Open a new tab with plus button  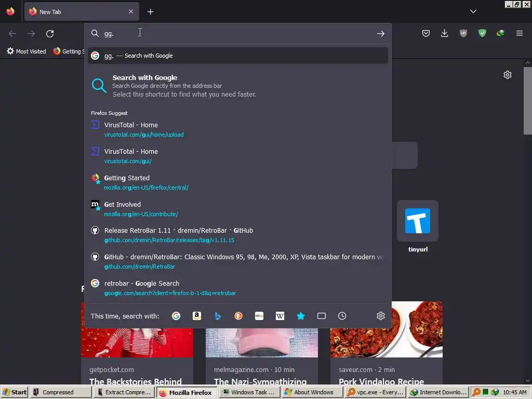(150, 12)
